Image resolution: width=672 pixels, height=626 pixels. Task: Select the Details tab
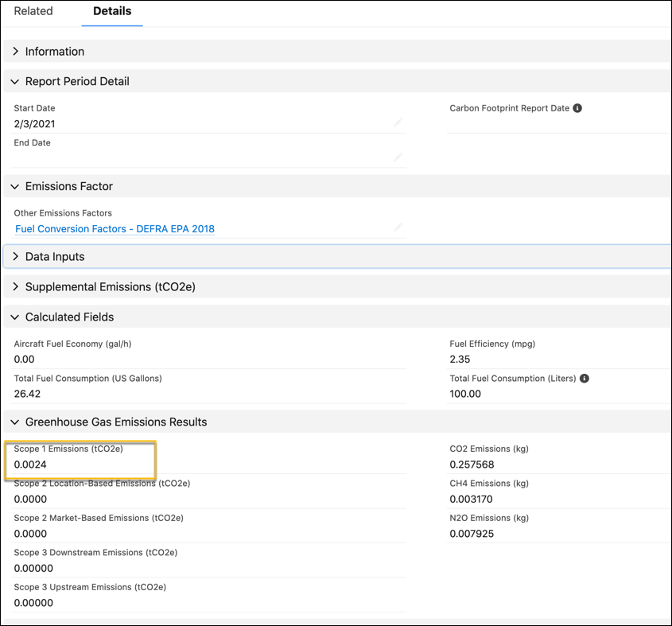(112, 11)
